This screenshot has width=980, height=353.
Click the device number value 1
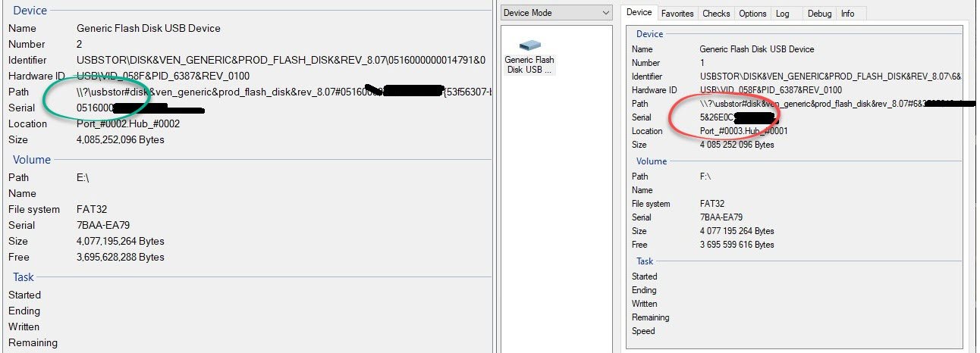click(x=702, y=63)
